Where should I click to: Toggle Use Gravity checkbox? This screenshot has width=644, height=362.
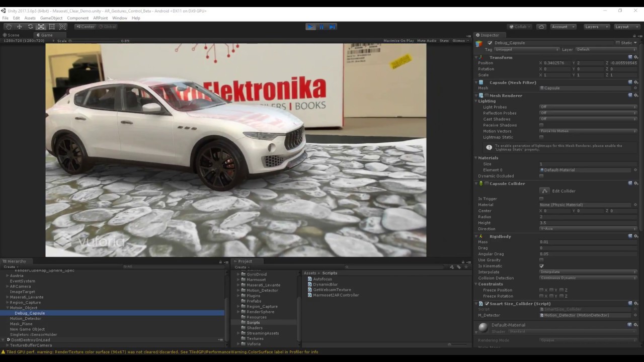click(541, 260)
